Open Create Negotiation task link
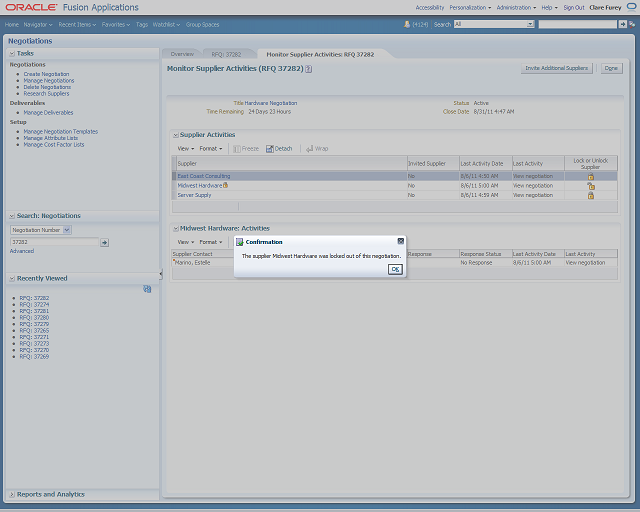The width and height of the screenshot is (640, 512). pos(46,74)
